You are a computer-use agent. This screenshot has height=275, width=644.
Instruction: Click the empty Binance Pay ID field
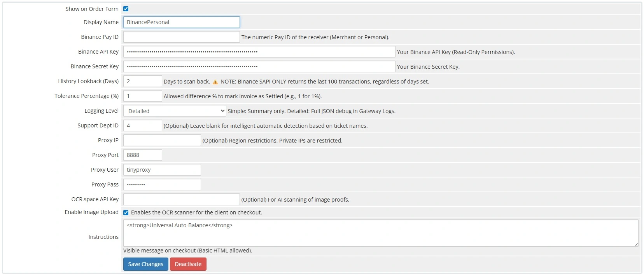point(181,37)
